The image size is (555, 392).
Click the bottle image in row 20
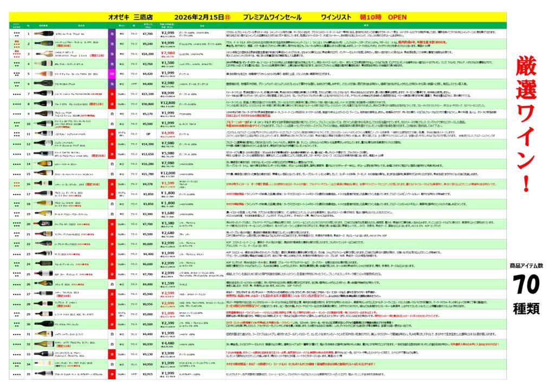43,224
